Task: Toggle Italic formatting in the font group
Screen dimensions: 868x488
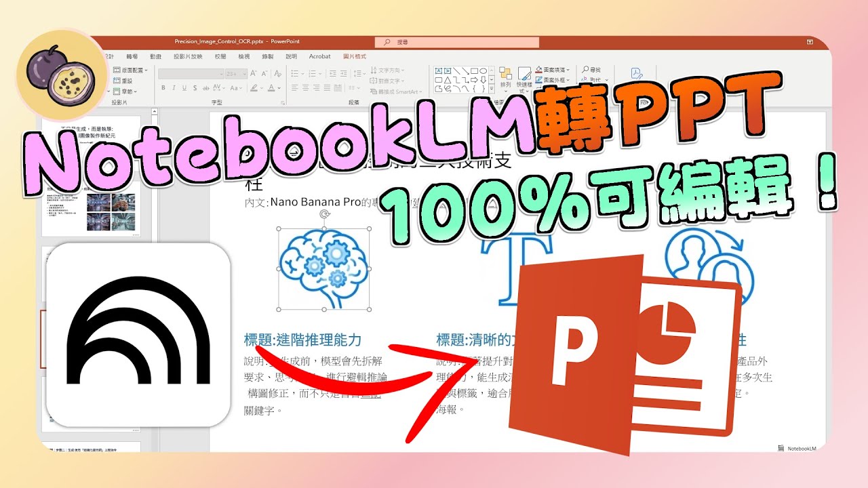Action: coord(174,87)
